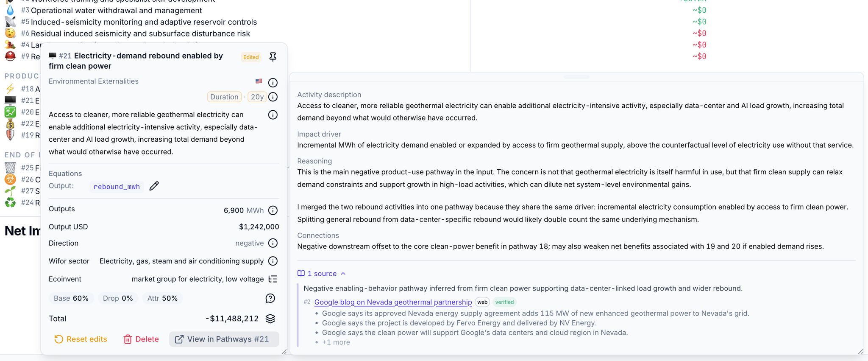Show info for the 20y Duration
The height and width of the screenshot is (361, 868).
coord(273,97)
